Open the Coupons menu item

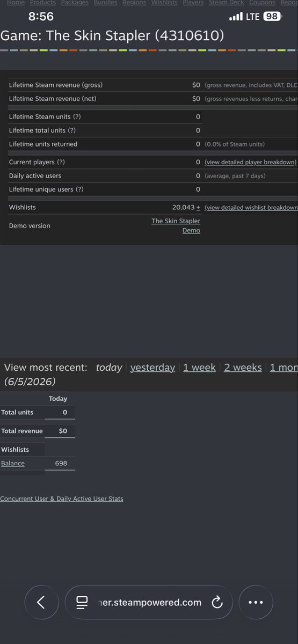click(x=262, y=3)
